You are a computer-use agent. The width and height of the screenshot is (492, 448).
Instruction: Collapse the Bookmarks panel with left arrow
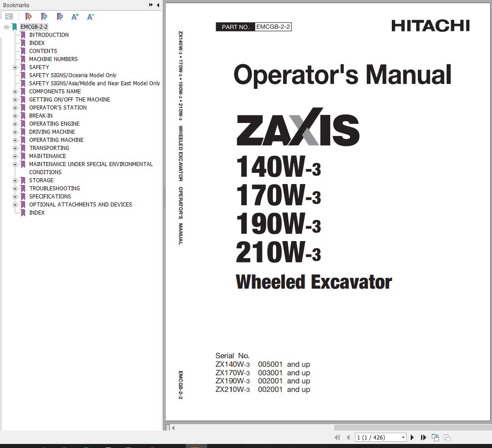tap(158, 4)
